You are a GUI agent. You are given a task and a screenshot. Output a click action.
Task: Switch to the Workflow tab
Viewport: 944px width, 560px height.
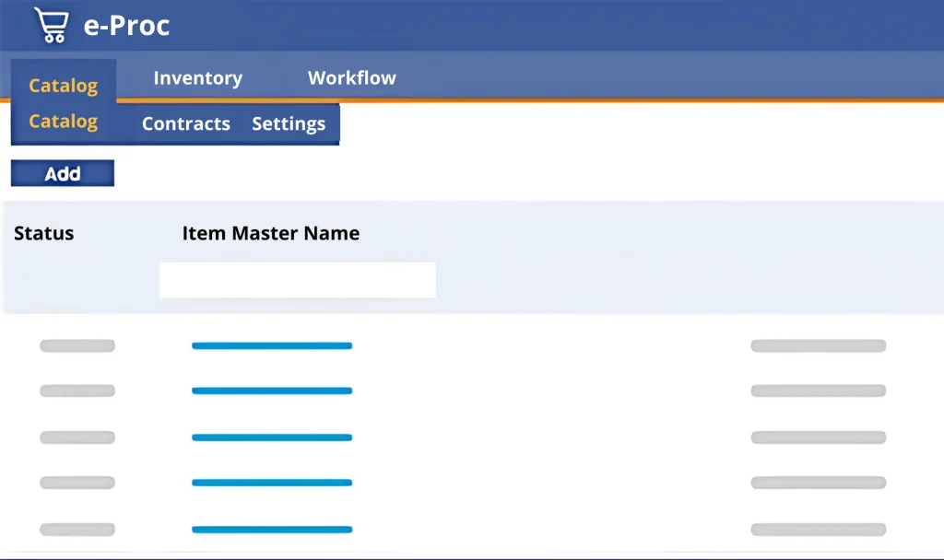coord(351,78)
